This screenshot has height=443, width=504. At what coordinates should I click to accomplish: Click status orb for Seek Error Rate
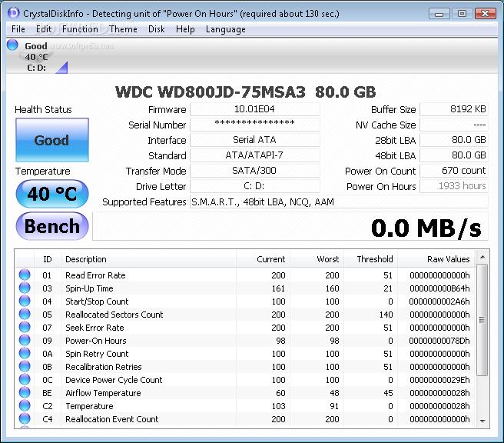(x=25, y=327)
